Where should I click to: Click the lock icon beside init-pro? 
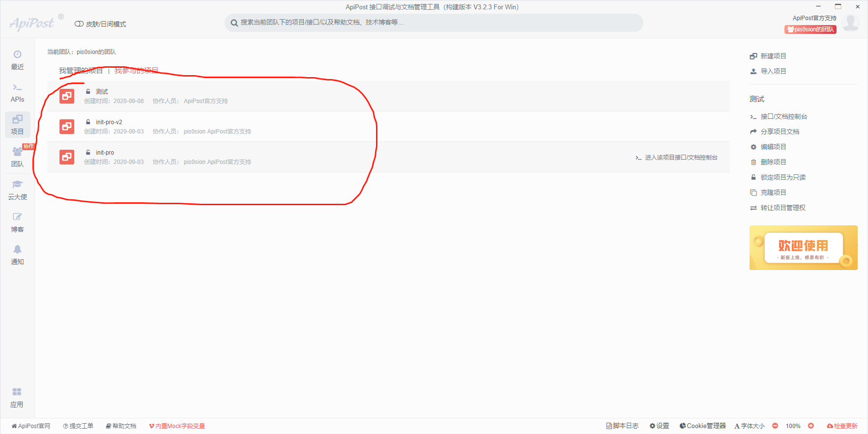point(88,152)
